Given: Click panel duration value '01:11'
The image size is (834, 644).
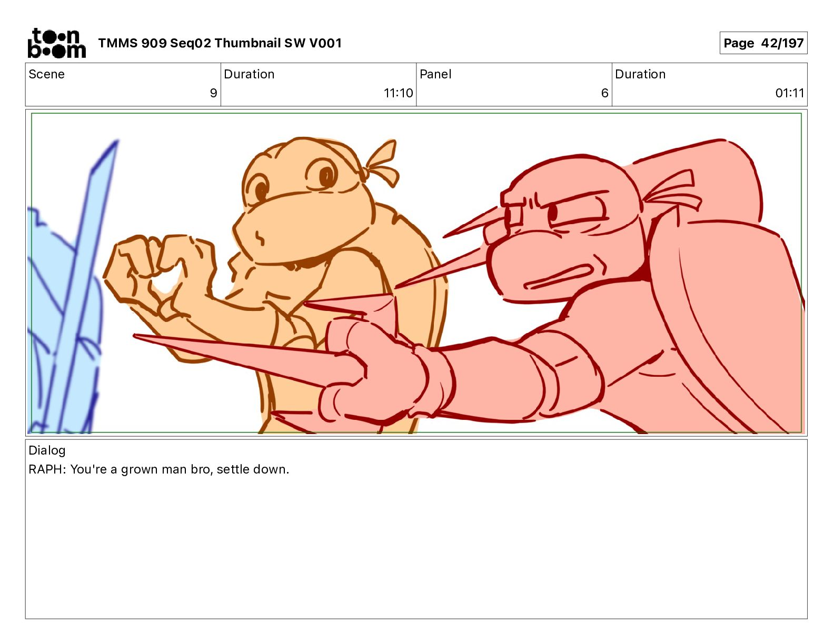Looking at the screenshot, I should point(789,93).
